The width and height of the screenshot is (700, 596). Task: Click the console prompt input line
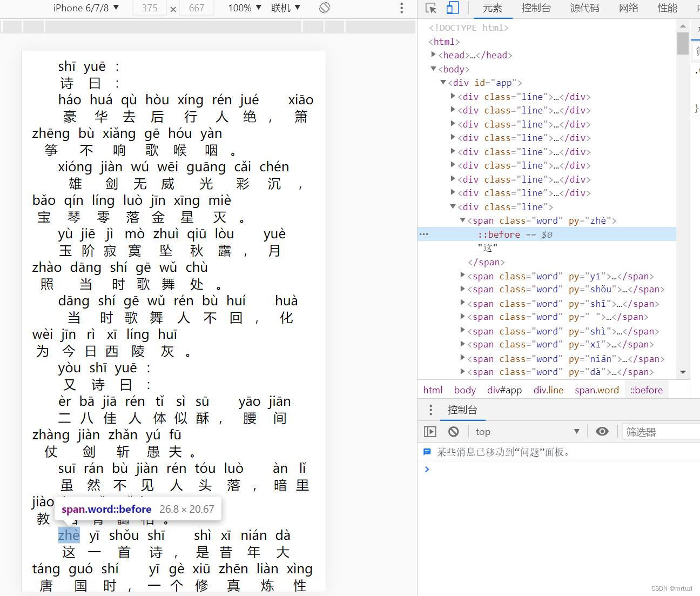[x=562, y=469]
